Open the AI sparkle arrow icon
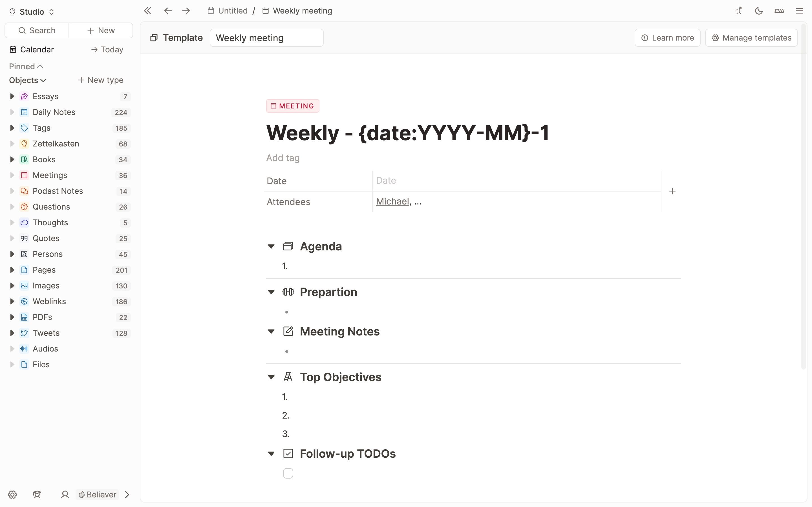The height and width of the screenshot is (507, 812). coord(738,11)
